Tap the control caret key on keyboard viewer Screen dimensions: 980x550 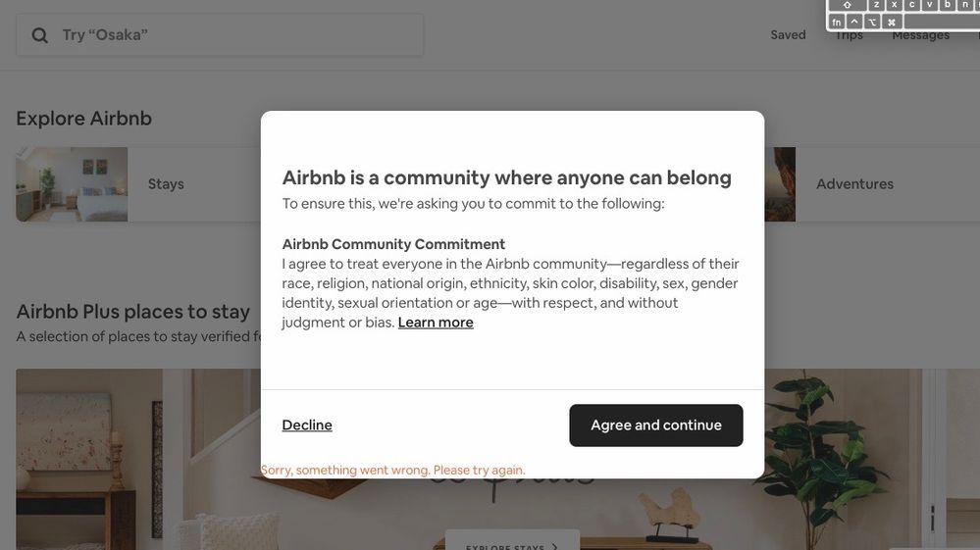tap(854, 22)
